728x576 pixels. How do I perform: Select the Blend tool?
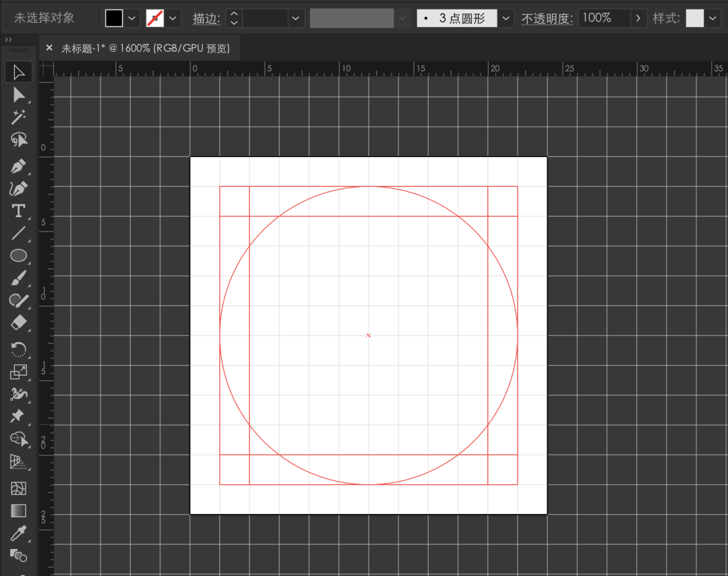19,556
